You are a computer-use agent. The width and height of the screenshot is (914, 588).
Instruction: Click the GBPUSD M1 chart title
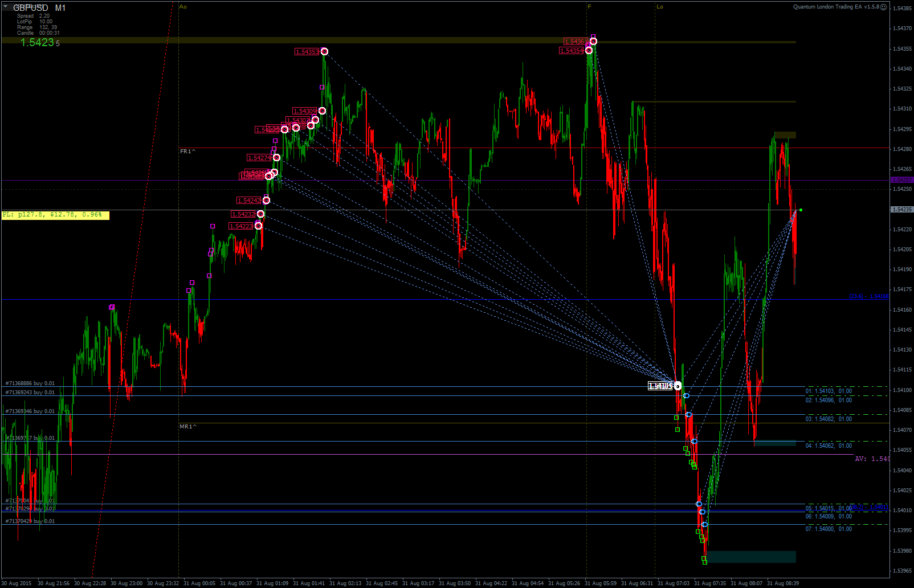(39, 8)
